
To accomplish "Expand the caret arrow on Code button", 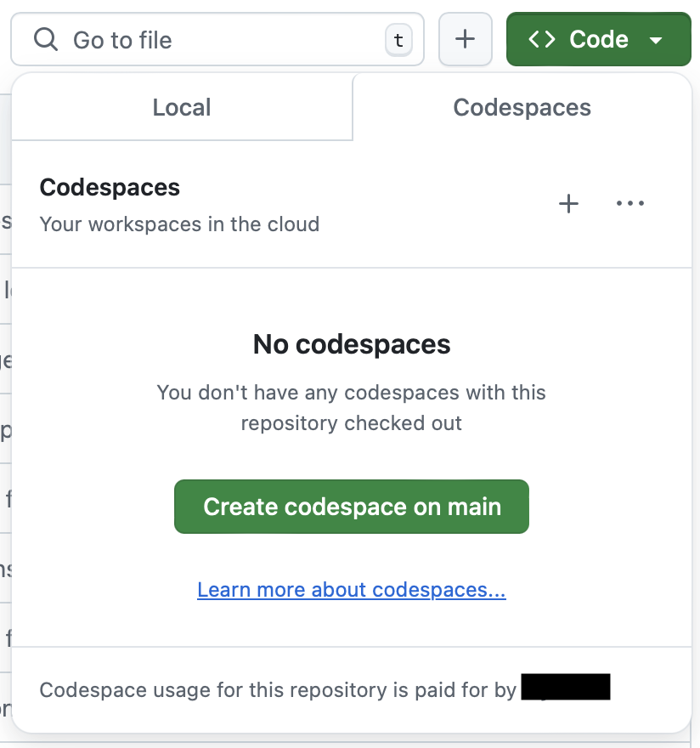I will pyautogui.click(x=656, y=41).
